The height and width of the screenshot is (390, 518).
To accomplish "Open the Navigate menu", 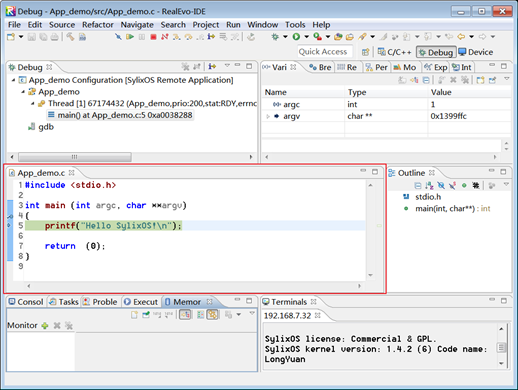I will [x=137, y=25].
